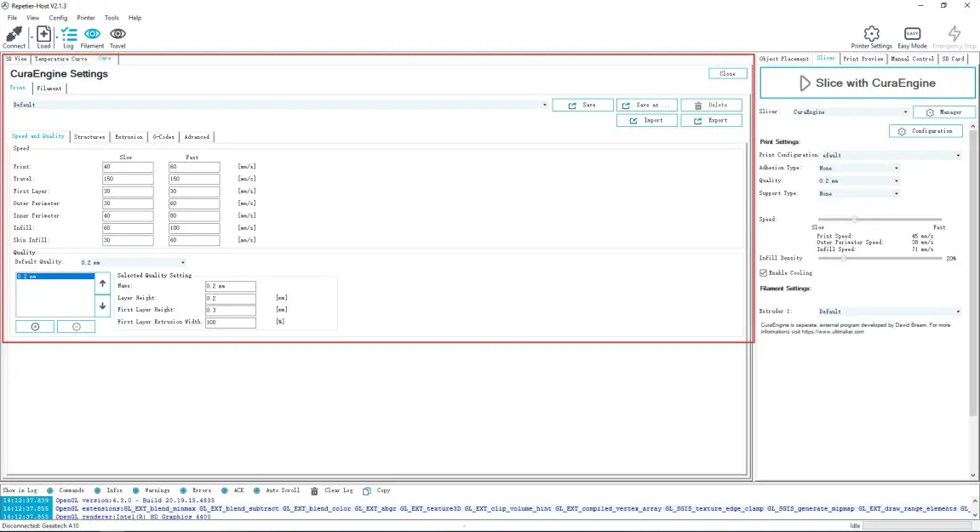This screenshot has width=980, height=532.
Task: Load a model file using the Load icon
Action: point(43,36)
